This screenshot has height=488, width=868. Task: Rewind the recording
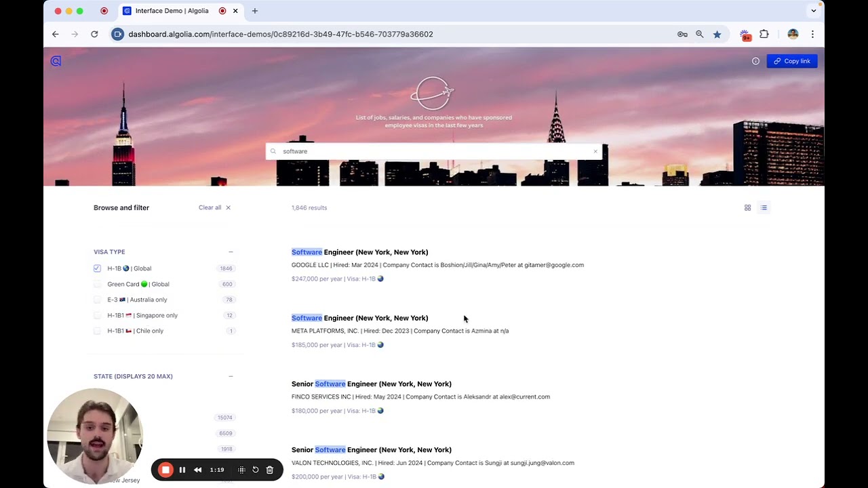[197, 470]
